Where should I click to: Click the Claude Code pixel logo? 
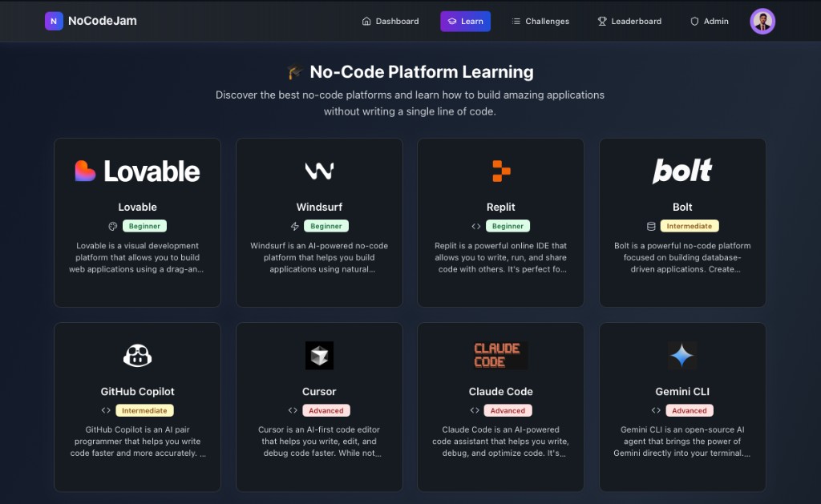click(x=501, y=355)
